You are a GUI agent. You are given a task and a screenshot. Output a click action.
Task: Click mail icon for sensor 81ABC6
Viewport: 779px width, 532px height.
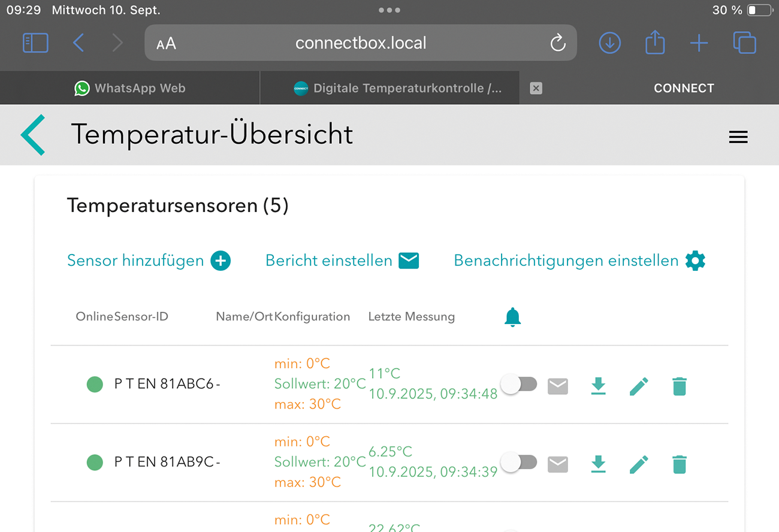(558, 386)
